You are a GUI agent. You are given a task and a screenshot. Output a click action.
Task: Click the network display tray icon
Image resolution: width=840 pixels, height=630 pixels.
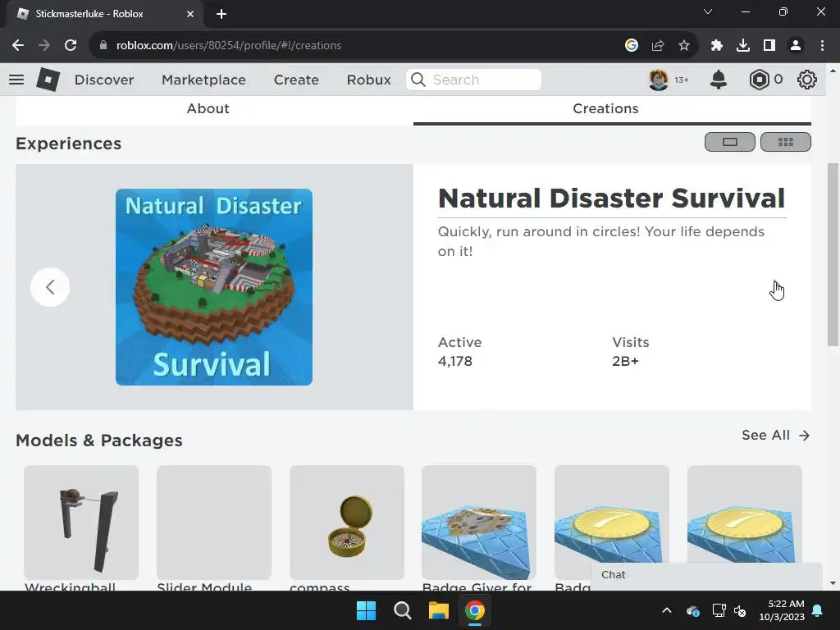coord(719,610)
